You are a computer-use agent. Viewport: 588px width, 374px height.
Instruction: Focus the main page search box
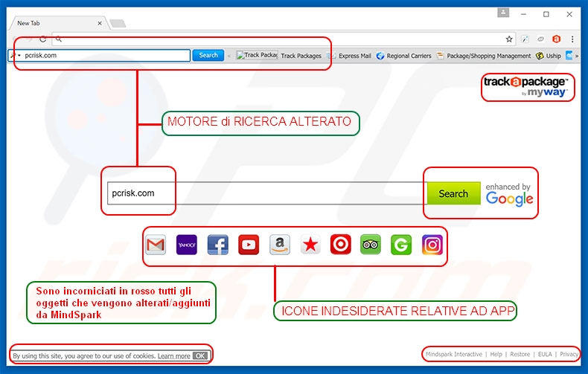point(267,193)
